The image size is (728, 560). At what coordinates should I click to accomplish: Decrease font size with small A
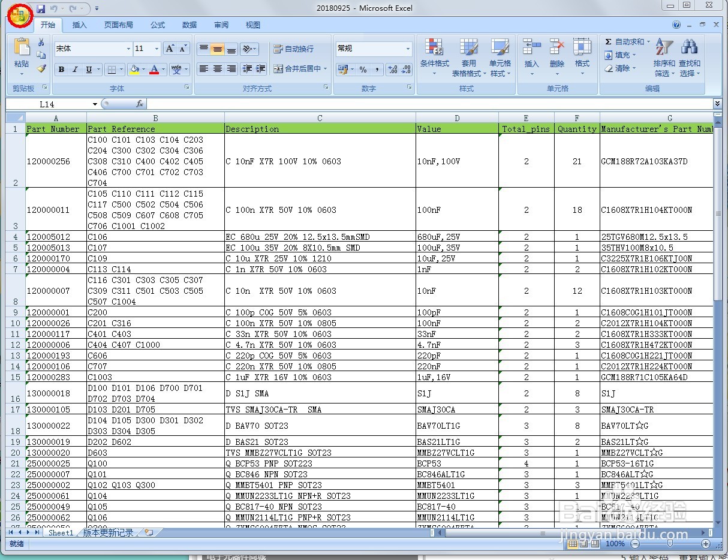[183, 49]
